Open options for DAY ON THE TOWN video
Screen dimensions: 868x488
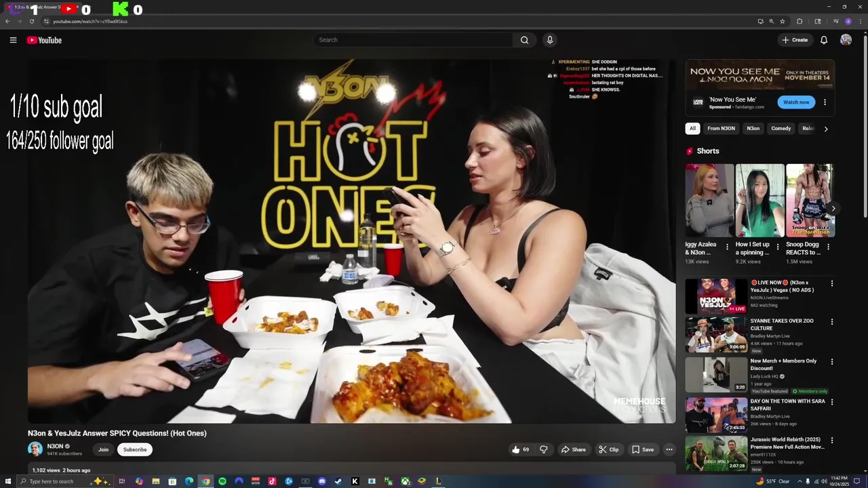[x=832, y=402]
